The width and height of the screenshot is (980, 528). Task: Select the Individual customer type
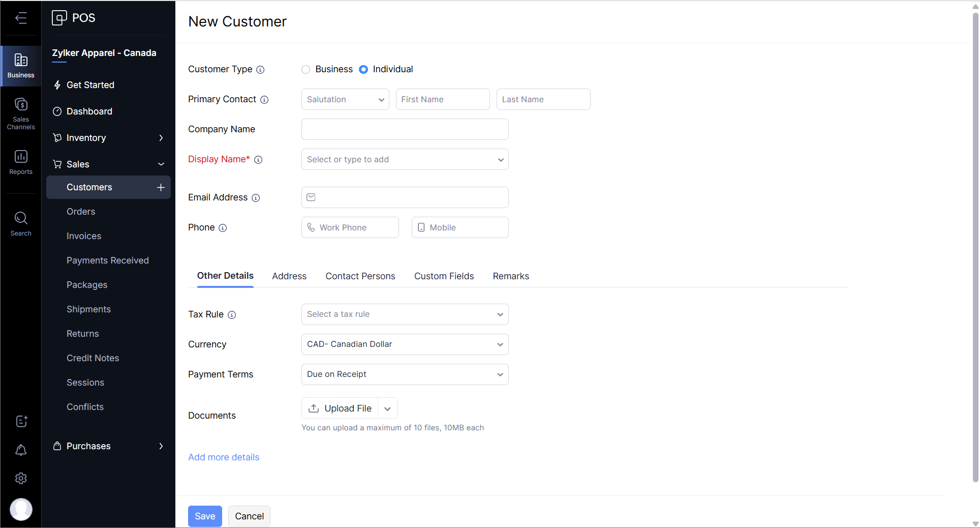pos(363,70)
